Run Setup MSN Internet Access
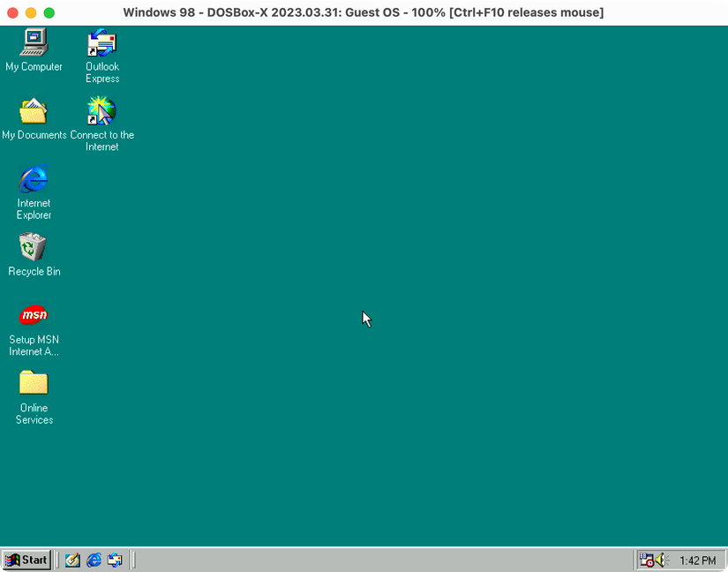Image resolution: width=728 pixels, height=572 pixels. (33, 315)
